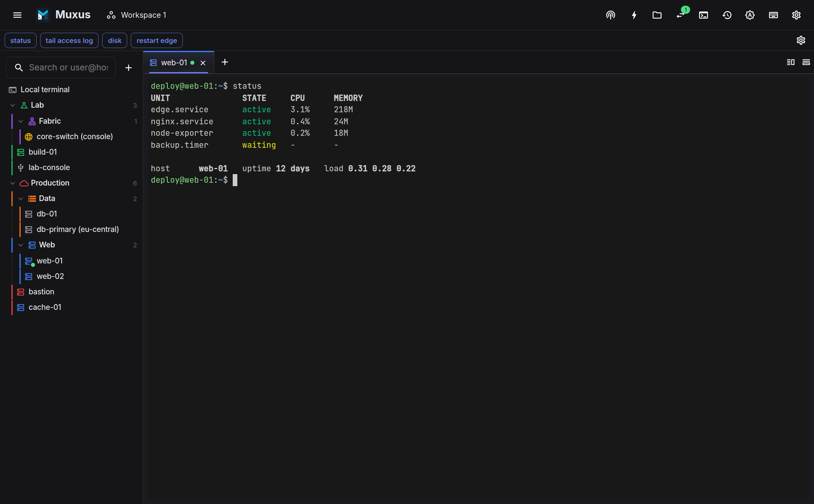Click the yellow waiting state text
The width and height of the screenshot is (814, 504).
tap(259, 145)
